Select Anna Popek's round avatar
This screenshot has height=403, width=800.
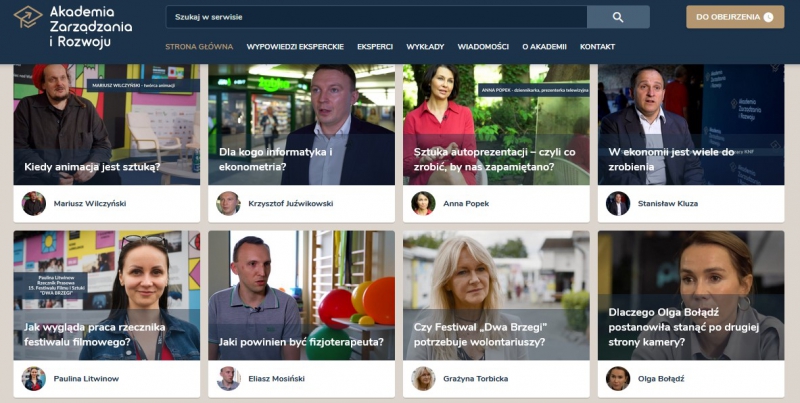tap(423, 204)
